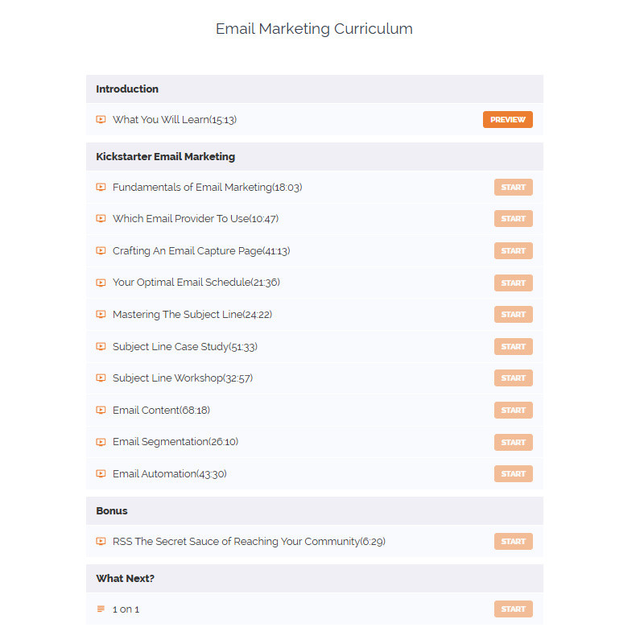Start the Your Optimal Email Schedule lesson
Screen dimensions: 644x644
point(513,283)
